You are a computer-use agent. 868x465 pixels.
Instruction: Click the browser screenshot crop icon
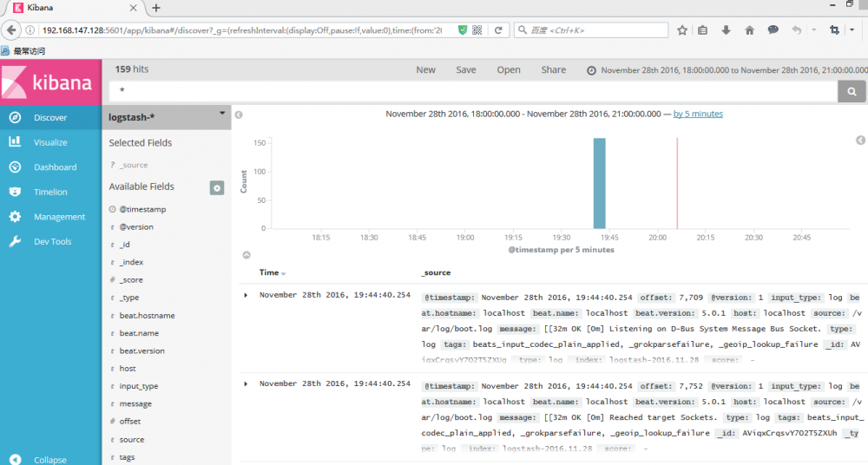coord(834,29)
